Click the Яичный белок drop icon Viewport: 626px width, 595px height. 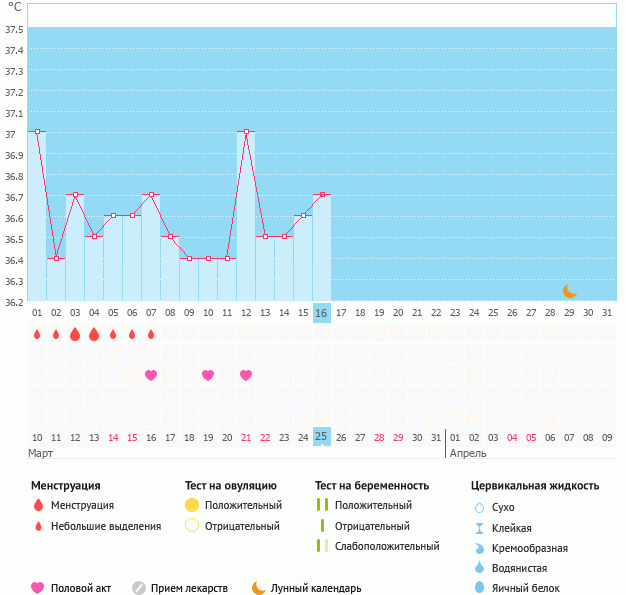click(479, 588)
